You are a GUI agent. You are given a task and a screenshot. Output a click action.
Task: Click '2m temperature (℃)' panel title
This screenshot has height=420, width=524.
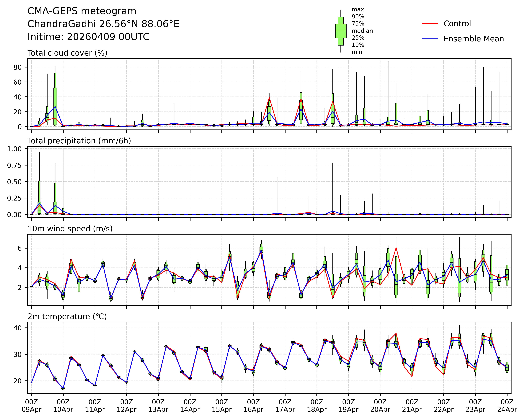(67, 317)
